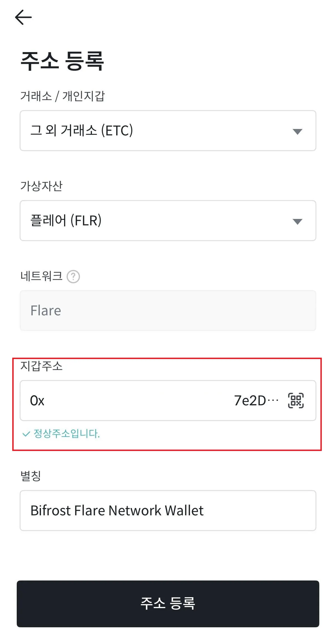Click the green valid-address checkmark icon
336x644 pixels.
click(x=26, y=434)
